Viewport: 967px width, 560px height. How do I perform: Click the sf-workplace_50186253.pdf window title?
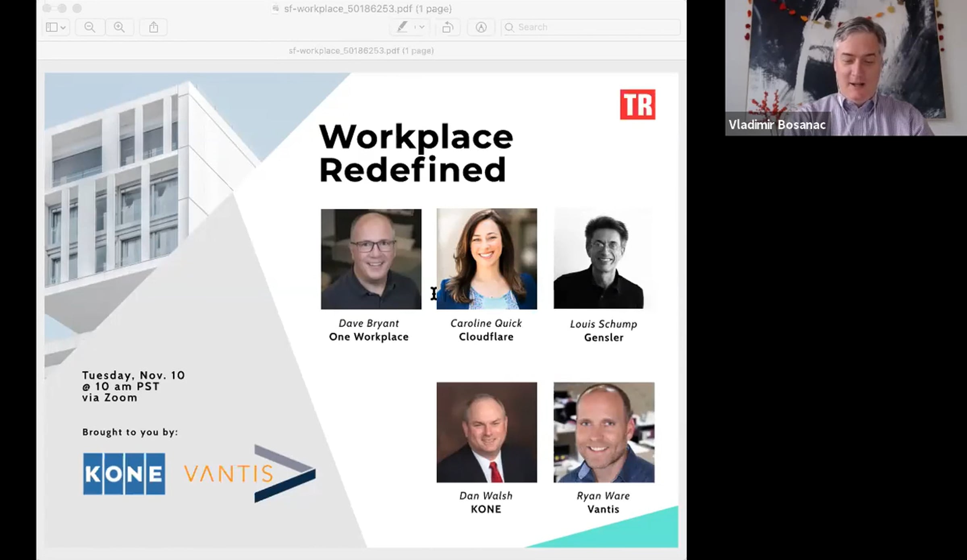[x=367, y=9]
